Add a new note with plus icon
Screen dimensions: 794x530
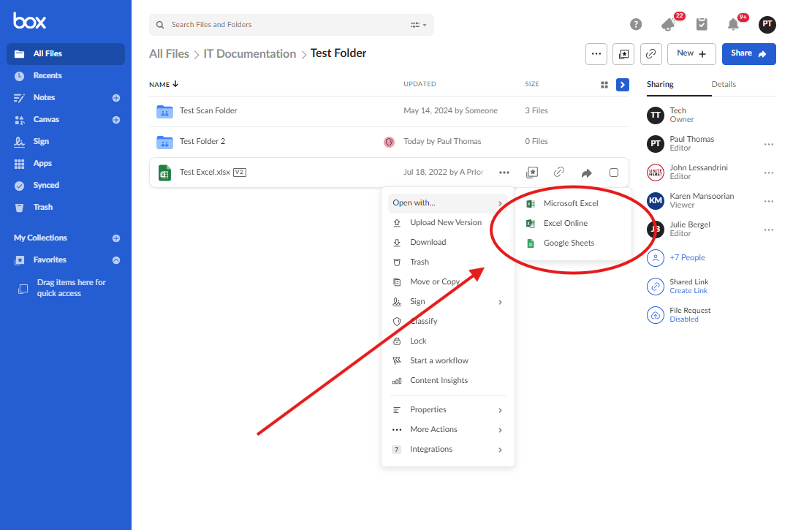116,98
